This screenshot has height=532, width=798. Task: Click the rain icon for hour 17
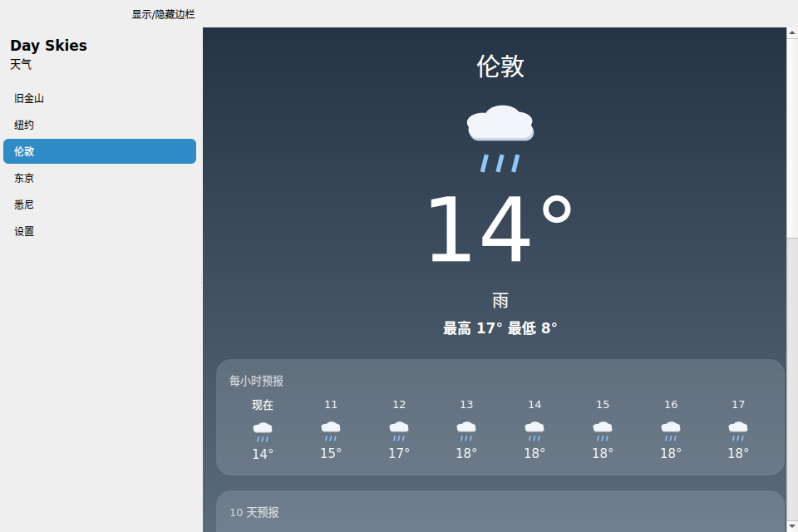pyautogui.click(x=738, y=431)
